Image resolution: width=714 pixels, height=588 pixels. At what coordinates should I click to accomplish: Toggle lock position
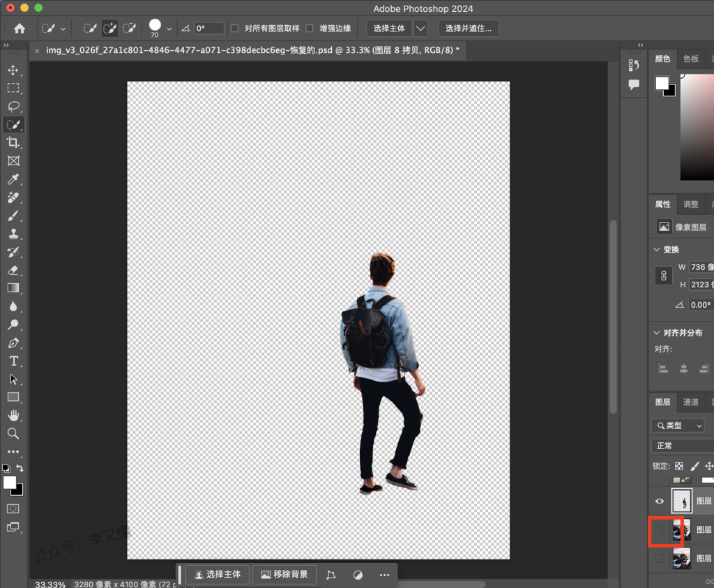pos(709,466)
